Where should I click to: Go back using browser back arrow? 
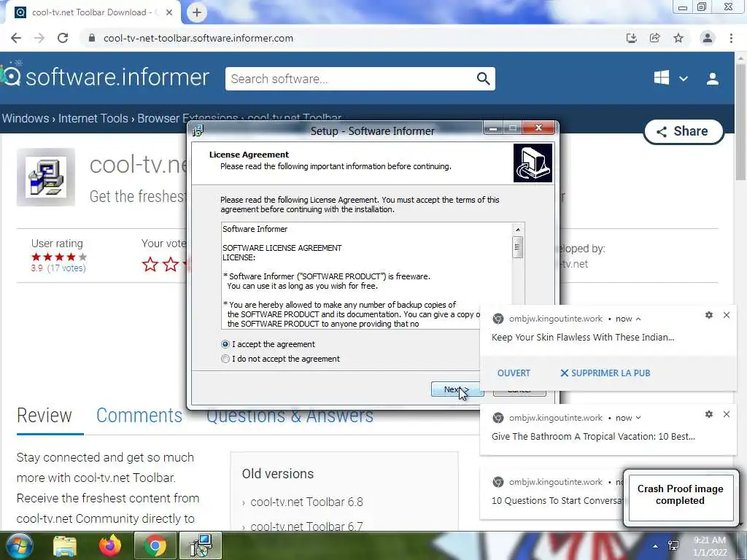(16, 38)
